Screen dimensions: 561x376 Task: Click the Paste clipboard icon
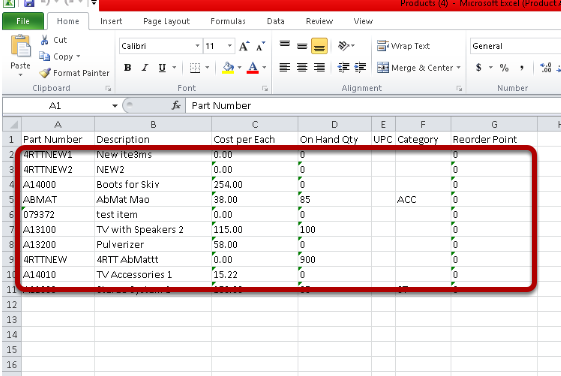point(21,47)
